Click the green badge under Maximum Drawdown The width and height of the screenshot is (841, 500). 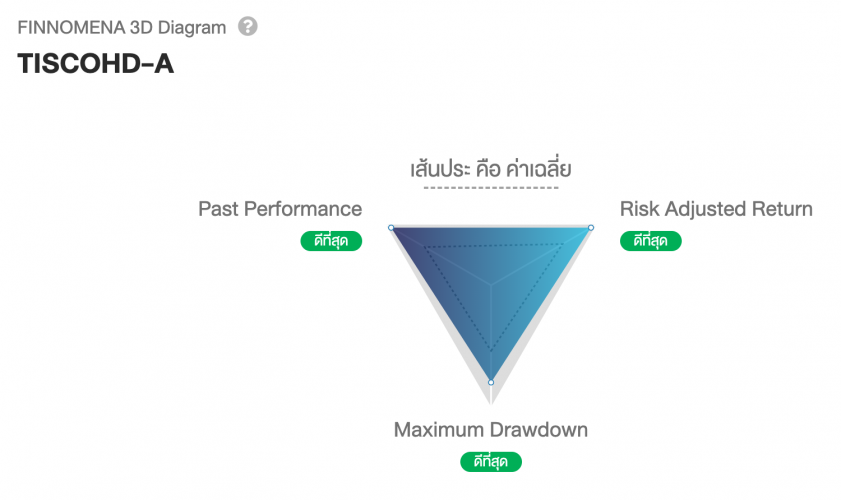point(490,462)
